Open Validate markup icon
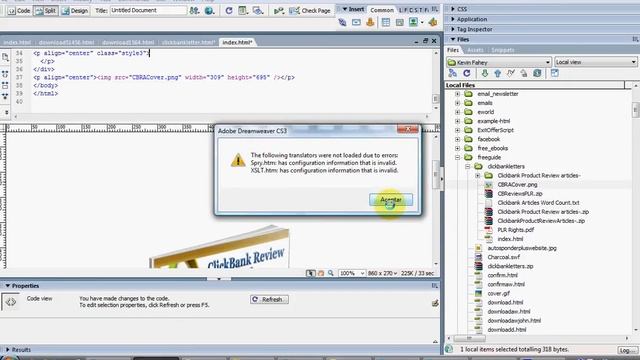The width and height of the screenshot is (640, 360). pos(279,11)
